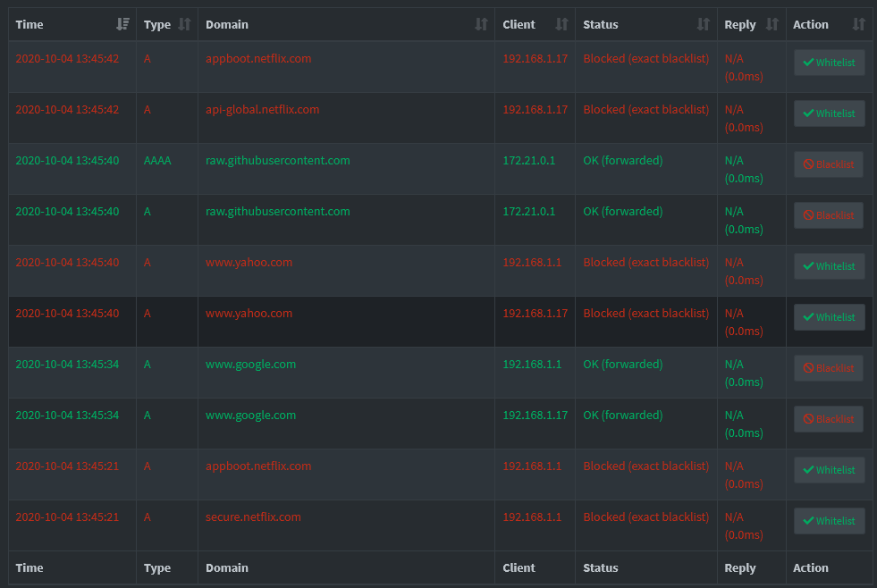The height and width of the screenshot is (588, 877).
Task: Click the sort icon in the Action header
Action: tap(859, 24)
